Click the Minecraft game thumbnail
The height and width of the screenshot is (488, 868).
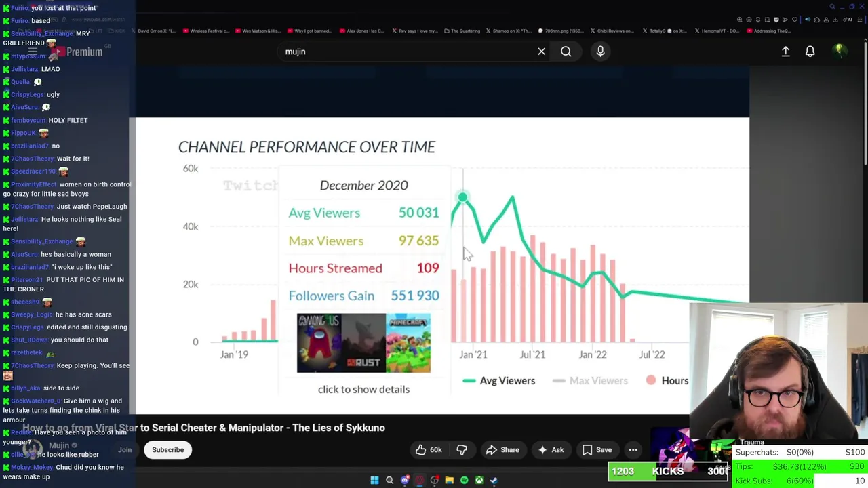pos(408,343)
